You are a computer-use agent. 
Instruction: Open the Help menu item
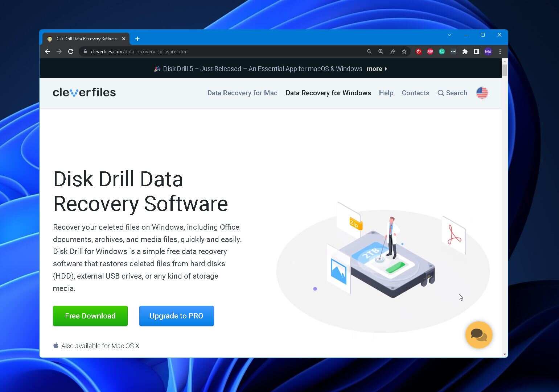386,93
